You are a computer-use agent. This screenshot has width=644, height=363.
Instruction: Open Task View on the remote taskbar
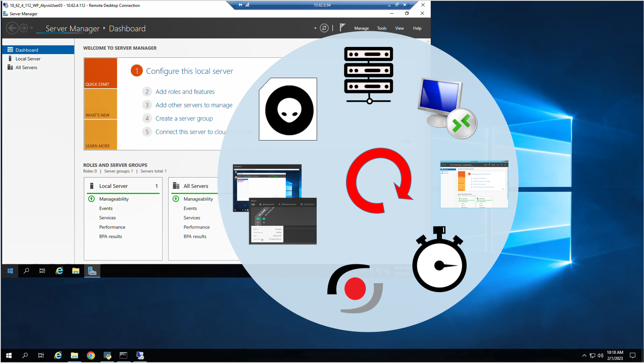tap(42, 271)
